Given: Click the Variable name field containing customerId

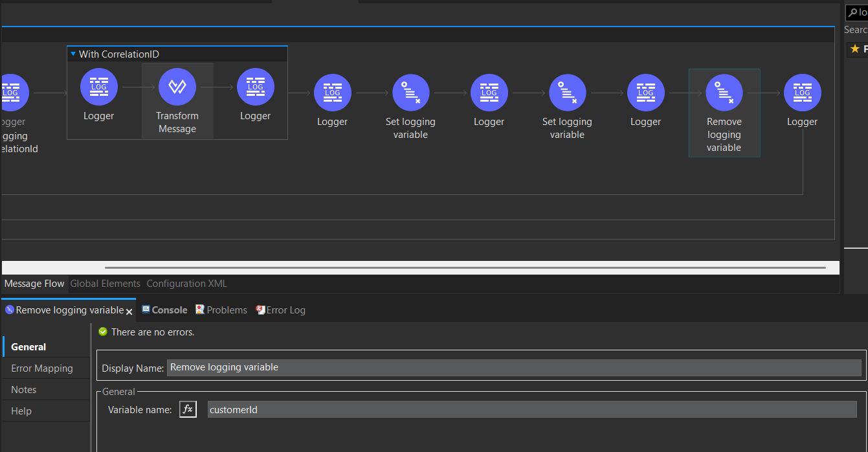Looking at the screenshot, I should (531, 409).
